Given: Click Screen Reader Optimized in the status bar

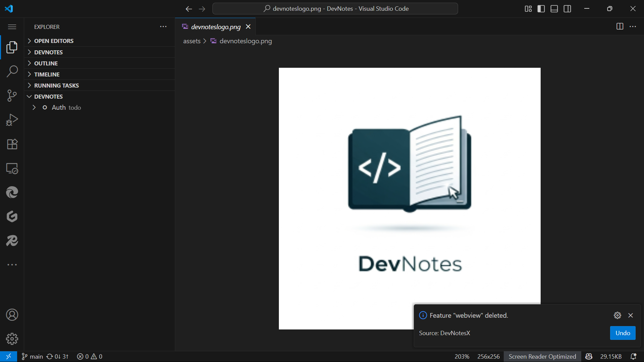Looking at the screenshot, I should click(x=542, y=356).
